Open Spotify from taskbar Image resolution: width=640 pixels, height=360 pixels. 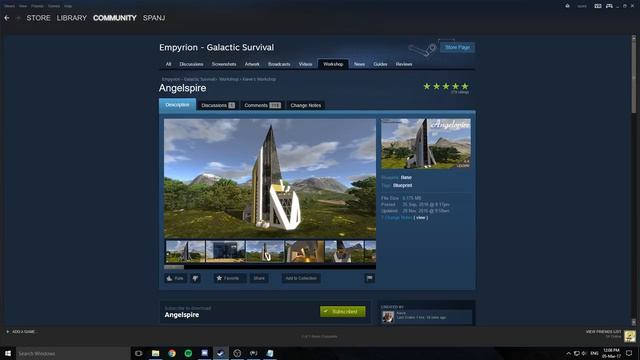tap(188, 353)
